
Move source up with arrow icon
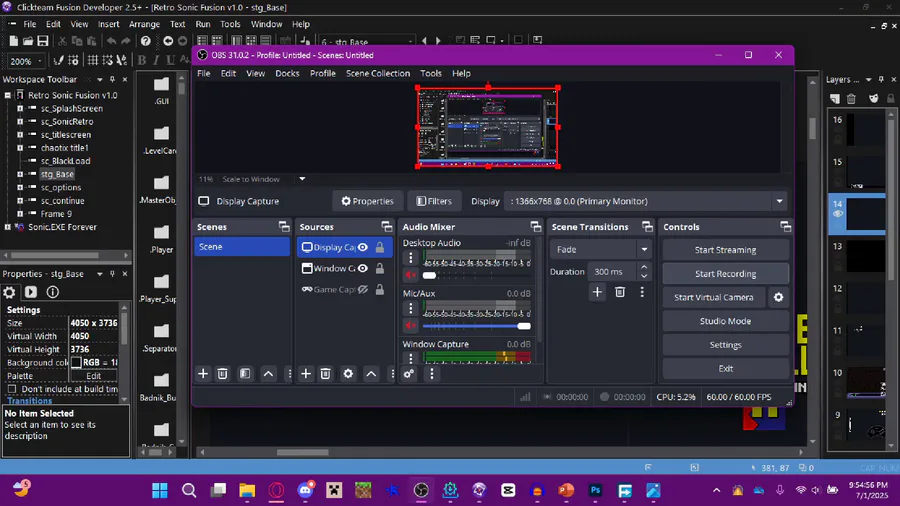371,374
